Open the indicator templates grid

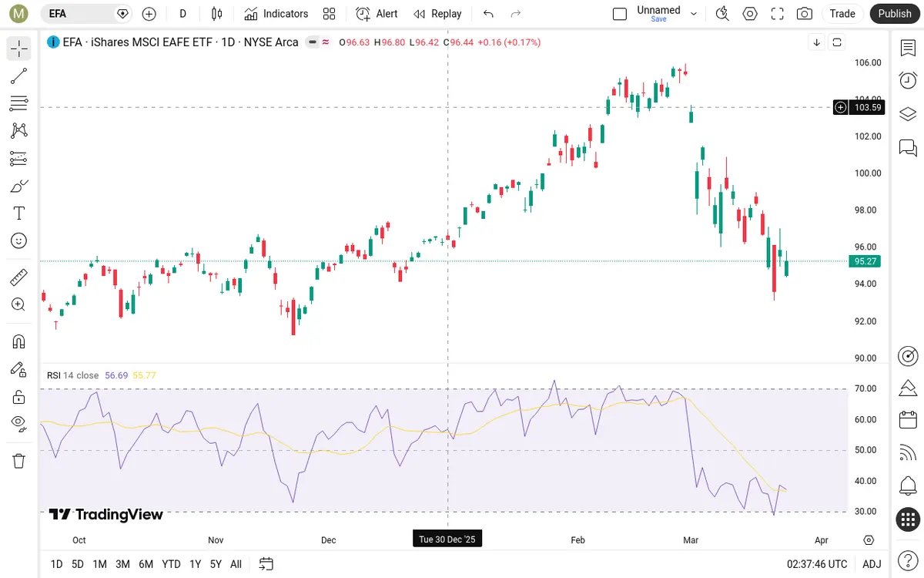(330, 14)
